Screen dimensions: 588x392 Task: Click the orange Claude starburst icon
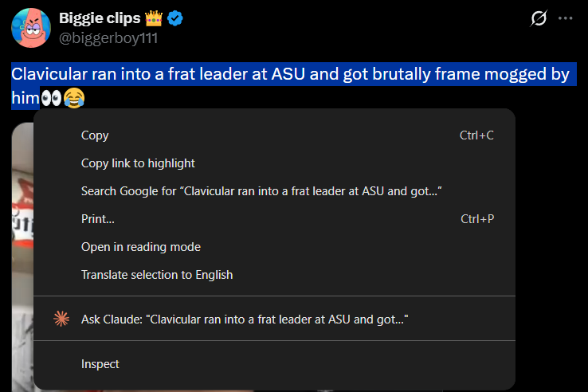pyautogui.click(x=61, y=319)
